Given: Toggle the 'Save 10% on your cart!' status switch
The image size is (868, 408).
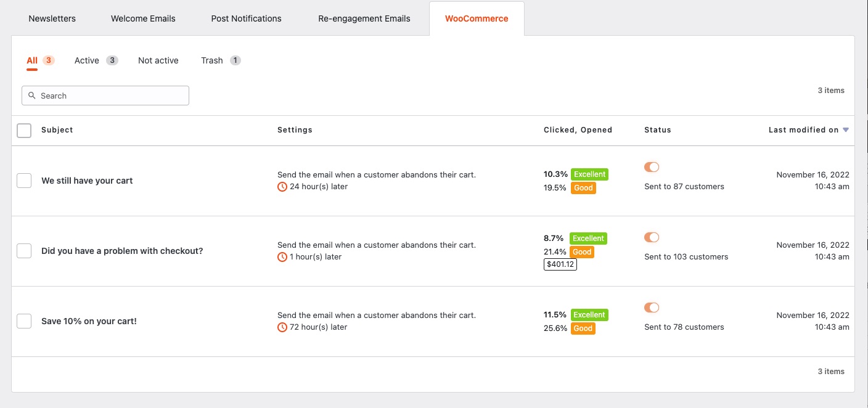Looking at the screenshot, I should click(x=652, y=308).
